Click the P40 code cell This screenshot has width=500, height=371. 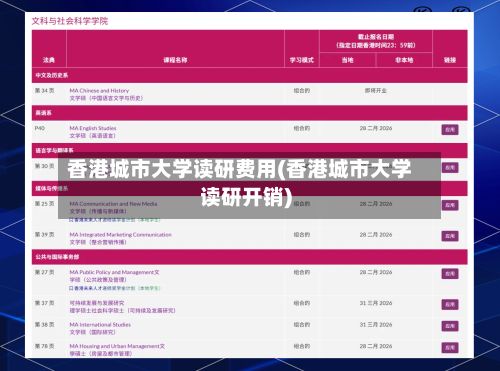pyautogui.click(x=39, y=128)
